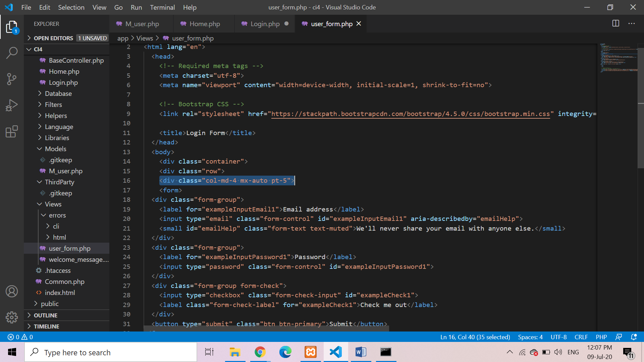Open the Bootstrap CSS CDN link
The image size is (644, 362).
(x=410, y=114)
